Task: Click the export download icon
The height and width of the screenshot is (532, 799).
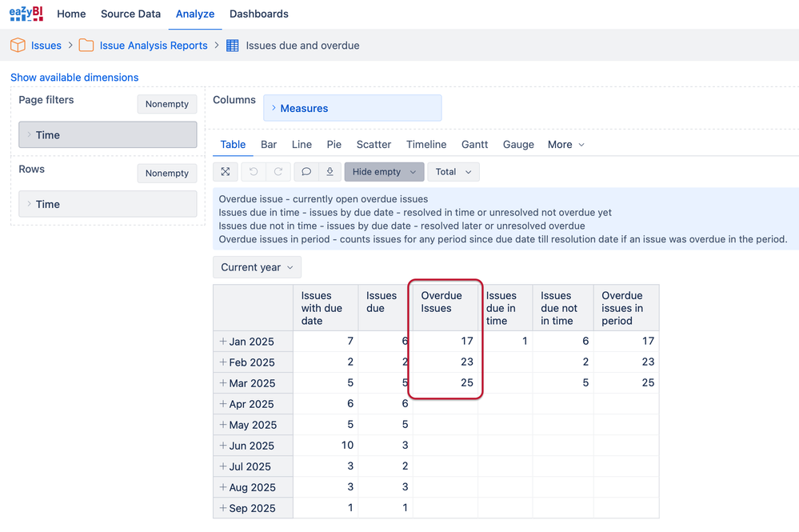Action: tap(330, 172)
